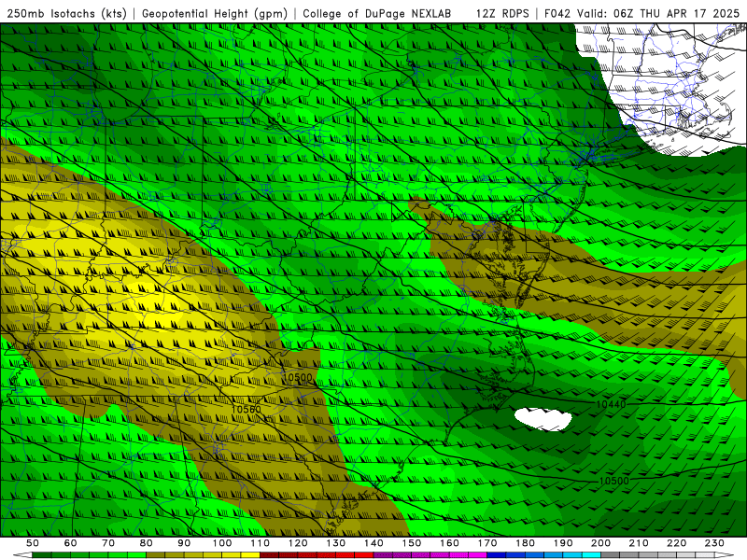
Task: Click the 90 value on the color scale
Action: coord(184,543)
